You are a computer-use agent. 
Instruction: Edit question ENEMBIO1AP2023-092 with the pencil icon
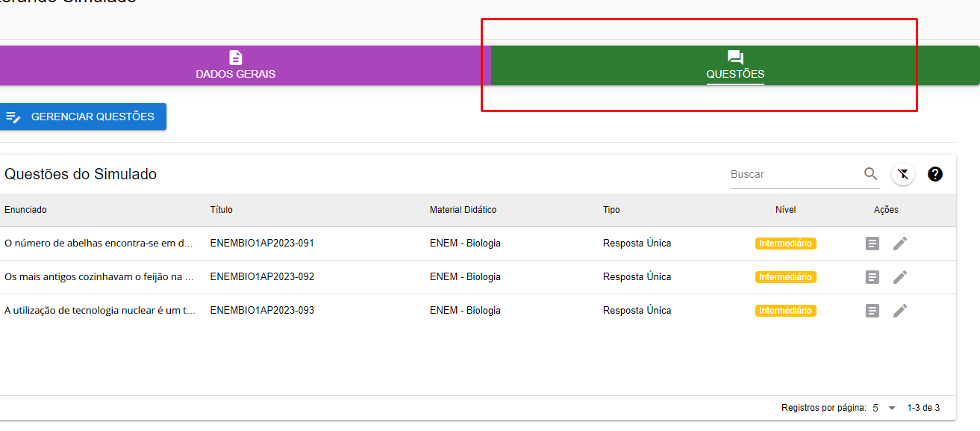pyautogui.click(x=900, y=277)
